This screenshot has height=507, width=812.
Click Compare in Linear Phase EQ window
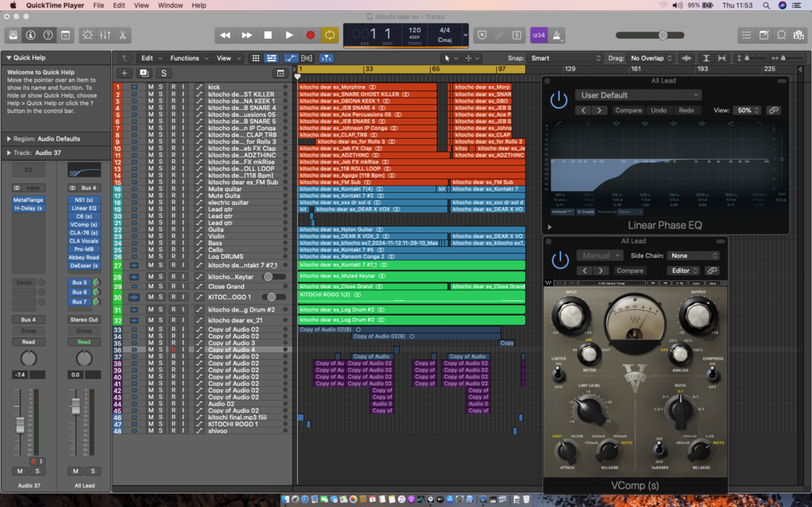(628, 110)
